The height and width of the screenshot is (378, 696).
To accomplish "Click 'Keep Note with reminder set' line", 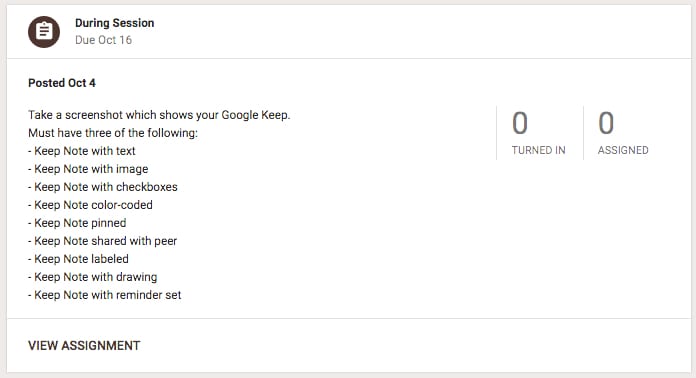I will point(105,295).
